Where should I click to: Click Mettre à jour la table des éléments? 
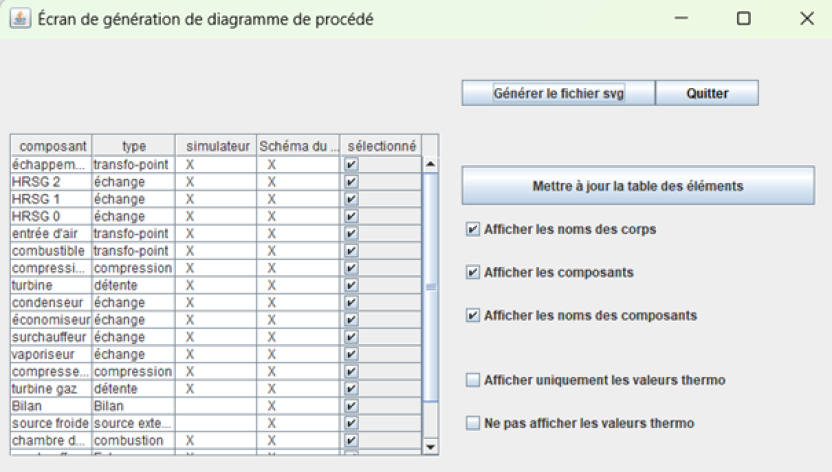(x=637, y=186)
